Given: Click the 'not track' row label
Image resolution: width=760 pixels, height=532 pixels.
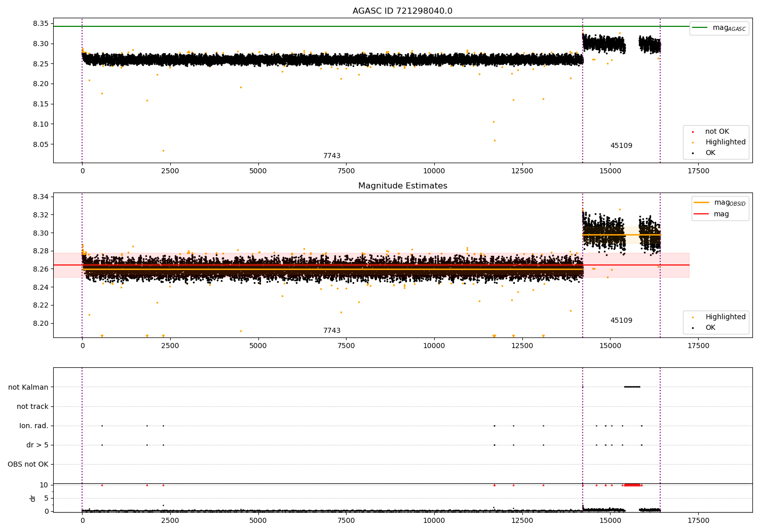Looking at the screenshot, I should click(32, 406).
